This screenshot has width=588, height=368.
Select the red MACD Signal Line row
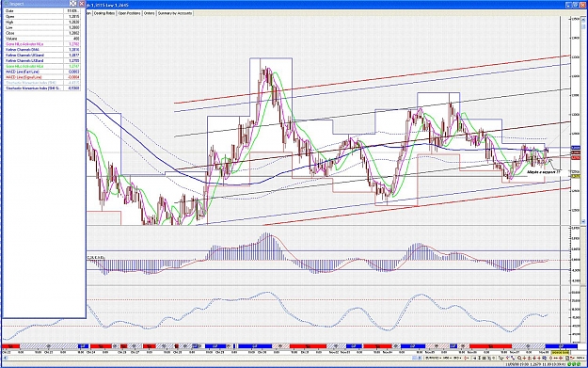pos(42,77)
